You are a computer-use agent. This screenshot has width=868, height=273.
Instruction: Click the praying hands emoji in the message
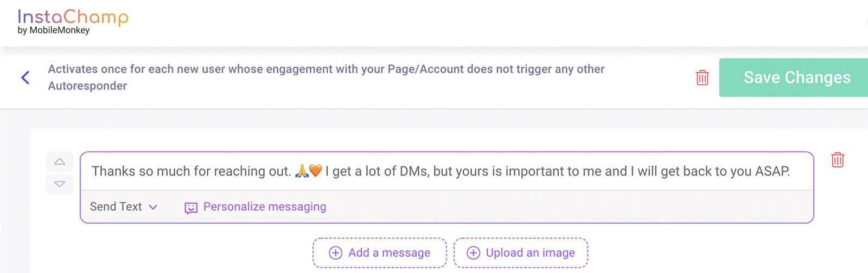point(302,171)
